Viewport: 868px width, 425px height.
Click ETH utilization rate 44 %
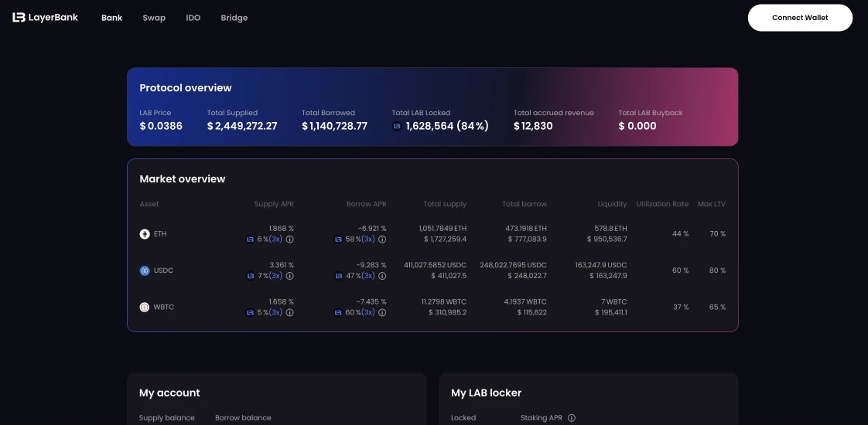coord(680,234)
